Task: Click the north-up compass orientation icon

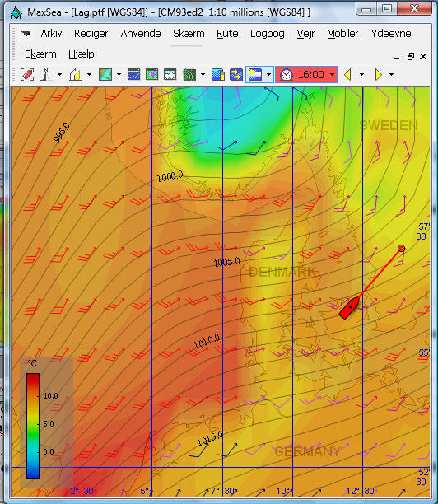Action: click(45, 75)
